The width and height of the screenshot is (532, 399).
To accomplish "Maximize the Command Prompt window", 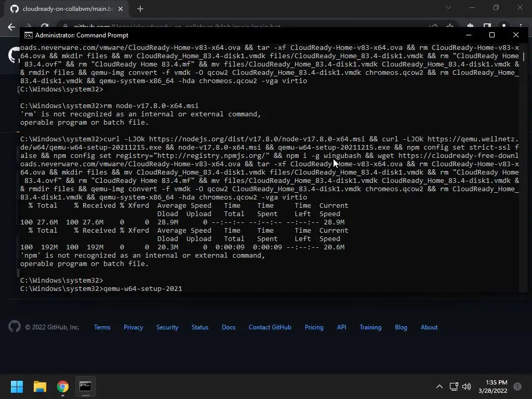I will (x=492, y=35).
